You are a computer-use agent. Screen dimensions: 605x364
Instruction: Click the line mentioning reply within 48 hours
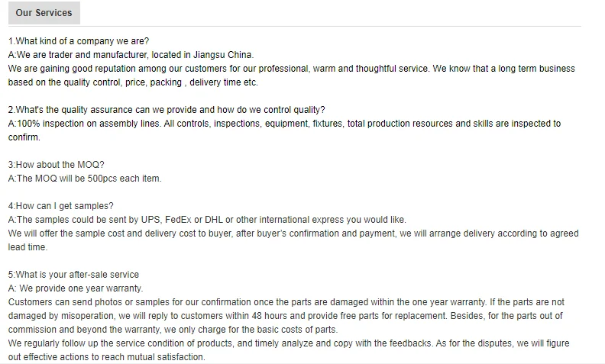pyautogui.click(x=285, y=316)
